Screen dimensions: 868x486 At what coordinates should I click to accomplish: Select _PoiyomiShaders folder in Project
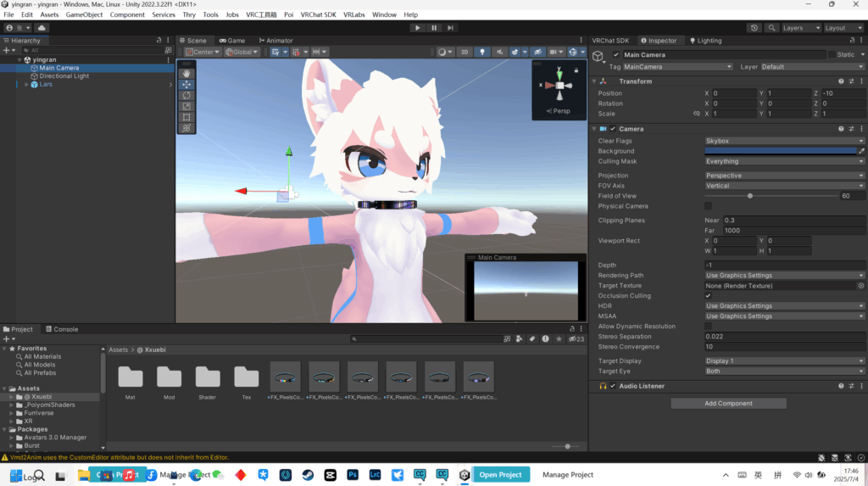pos(49,405)
